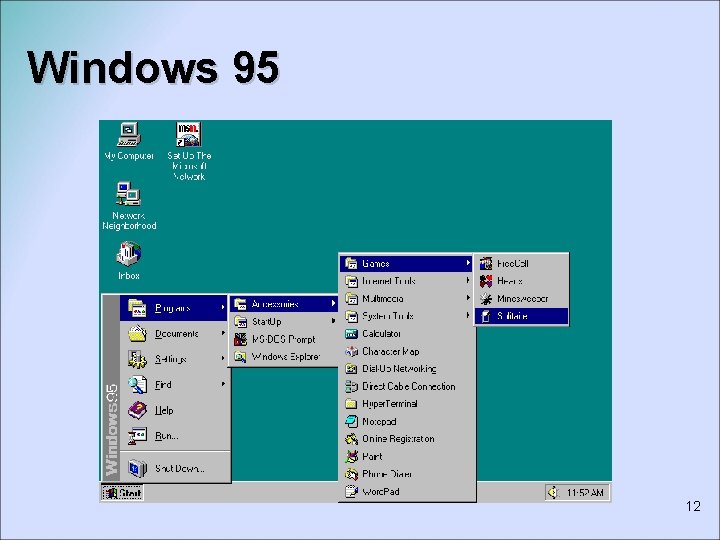Click the Start button
Image resolution: width=720 pixels, height=540 pixels.
pyautogui.click(x=122, y=493)
